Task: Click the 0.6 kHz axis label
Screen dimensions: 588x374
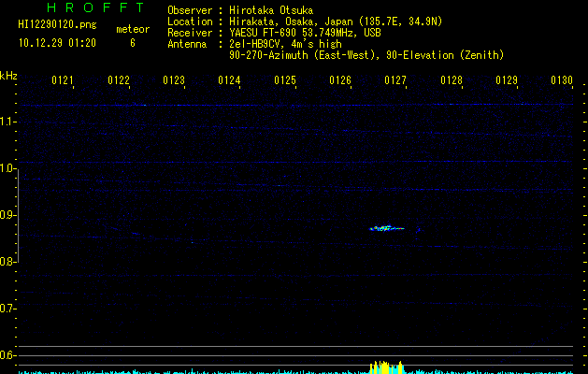Action: coord(7,355)
